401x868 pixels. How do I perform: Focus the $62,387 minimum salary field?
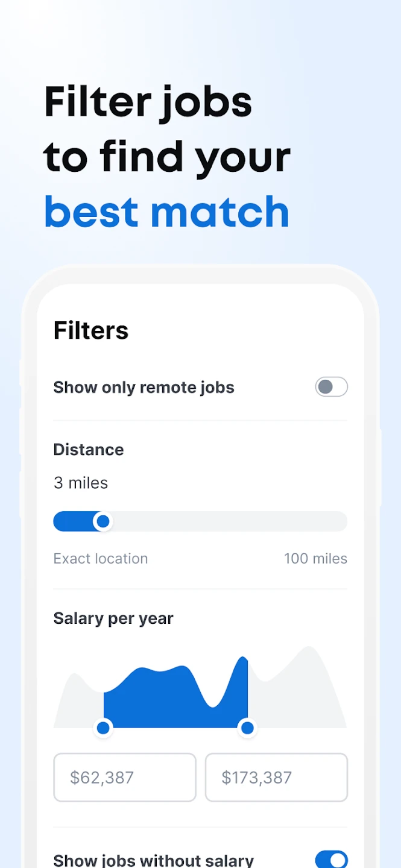pos(125,778)
